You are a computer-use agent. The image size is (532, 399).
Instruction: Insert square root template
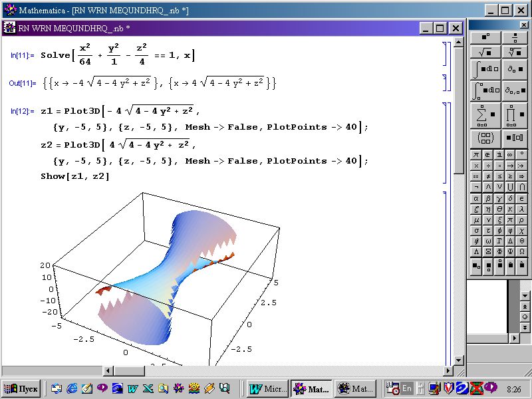485,53
